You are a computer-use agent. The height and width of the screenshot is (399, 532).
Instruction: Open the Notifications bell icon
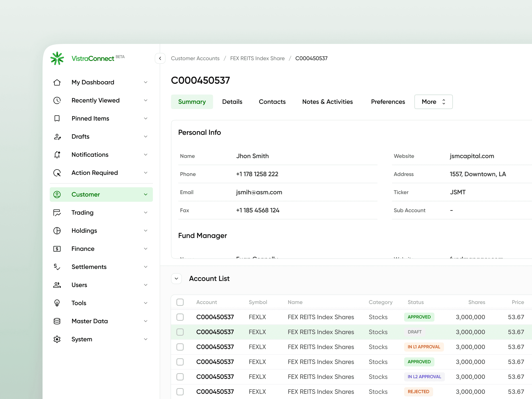click(x=57, y=155)
